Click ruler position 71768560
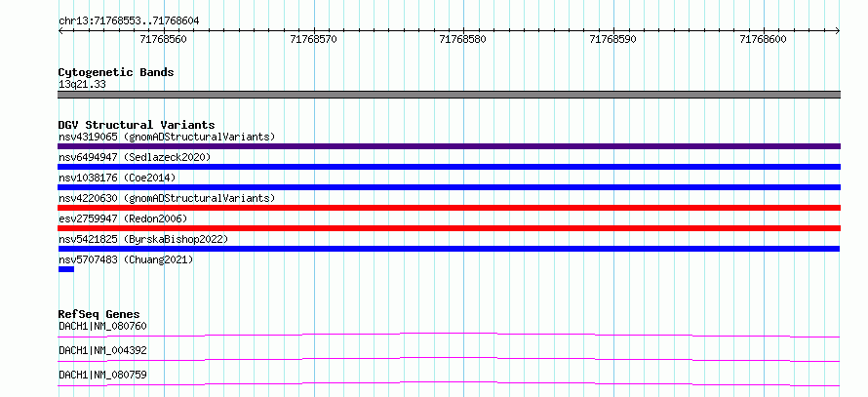Image resolution: width=868 pixels, height=397 pixels. pos(163,39)
